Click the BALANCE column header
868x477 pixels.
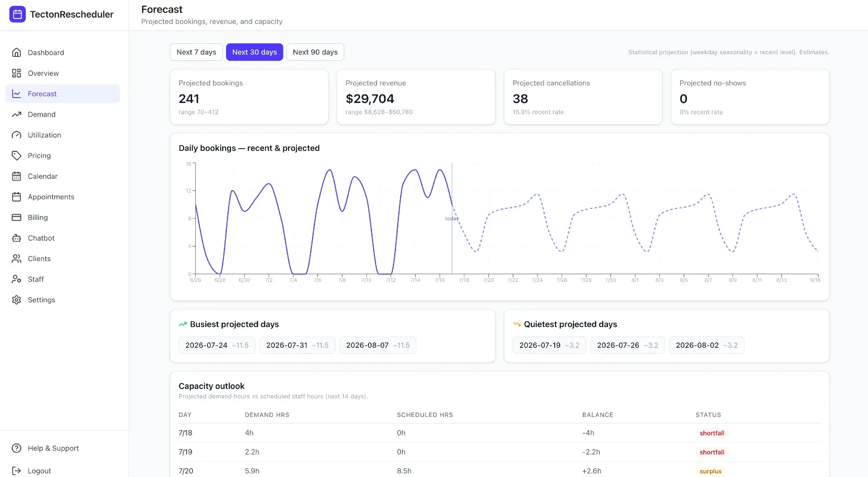(598, 415)
